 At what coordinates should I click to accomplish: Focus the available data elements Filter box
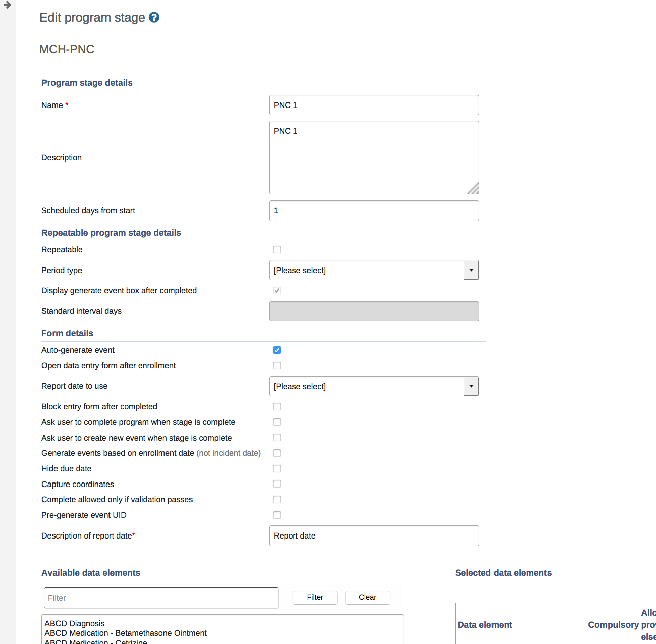(161, 598)
